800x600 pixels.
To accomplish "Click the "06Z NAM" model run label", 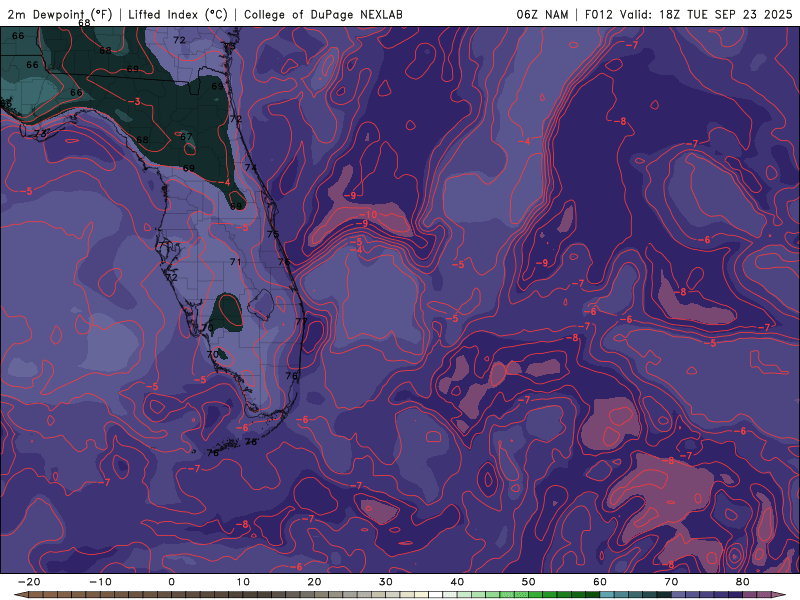I will [542, 14].
